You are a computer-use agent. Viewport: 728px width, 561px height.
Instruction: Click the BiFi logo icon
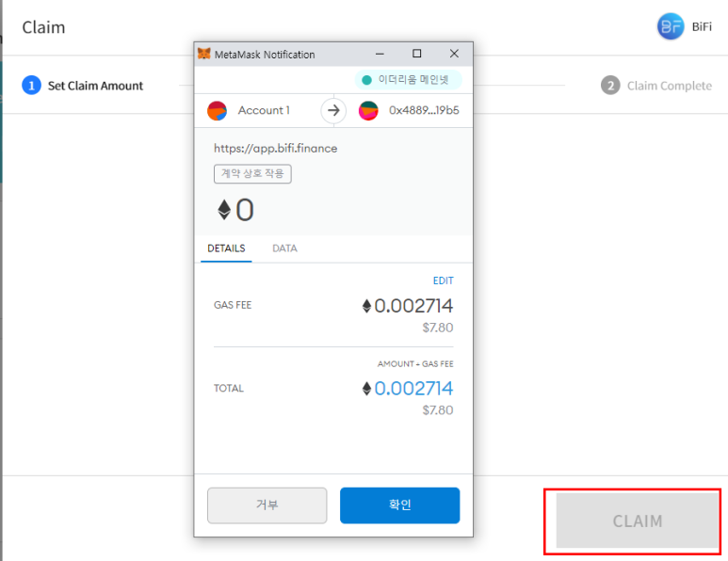(671, 26)
